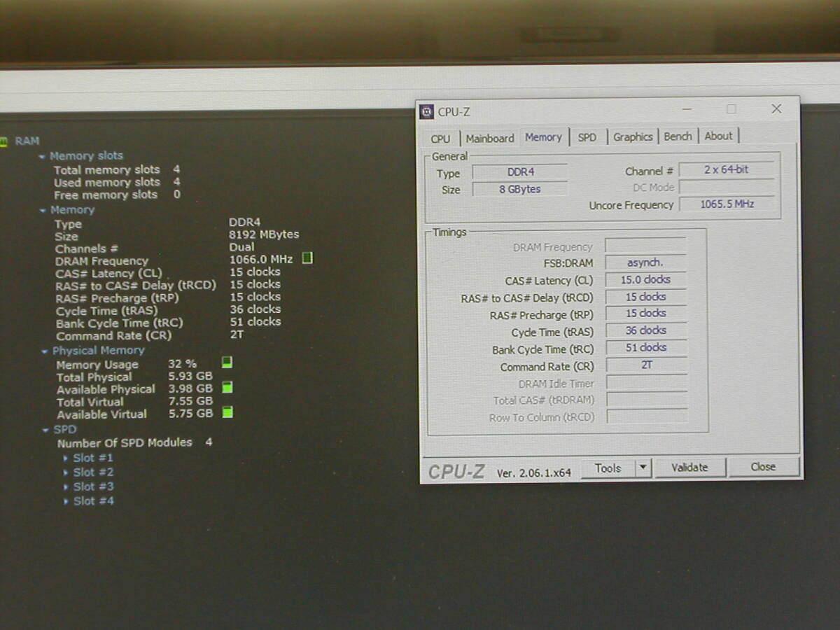The image size is (840, 630).
Task: Click the green indicator beside Available Physical
Action: click(x=227, y=387)
